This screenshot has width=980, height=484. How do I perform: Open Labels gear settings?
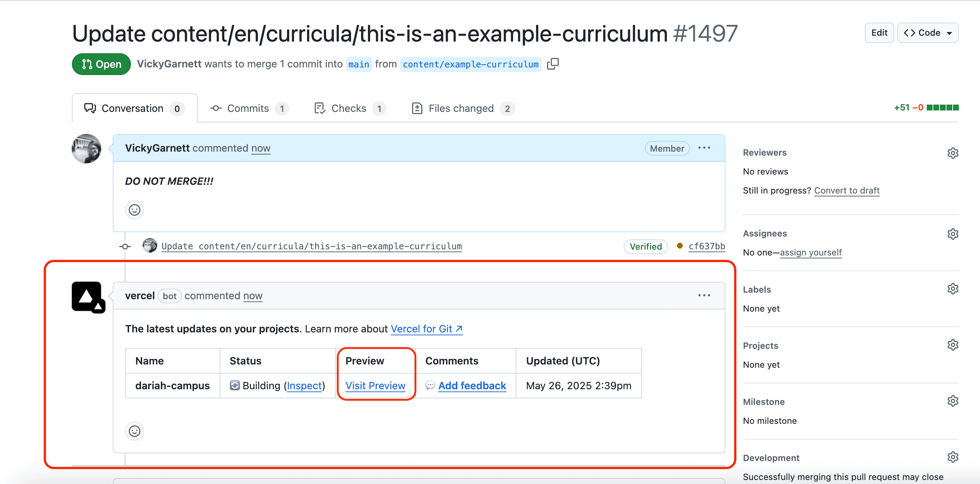952,289
